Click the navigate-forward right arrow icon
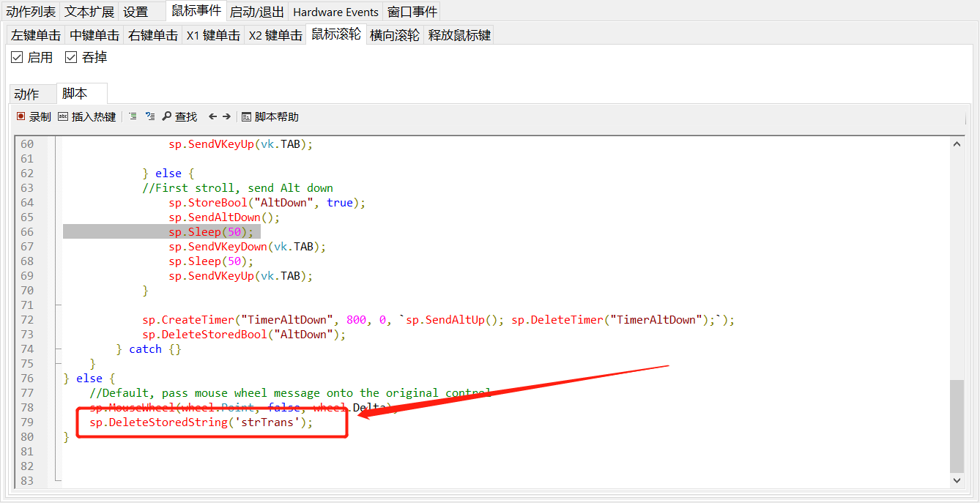Screen dimensions: 980x503 coord(226,116)
